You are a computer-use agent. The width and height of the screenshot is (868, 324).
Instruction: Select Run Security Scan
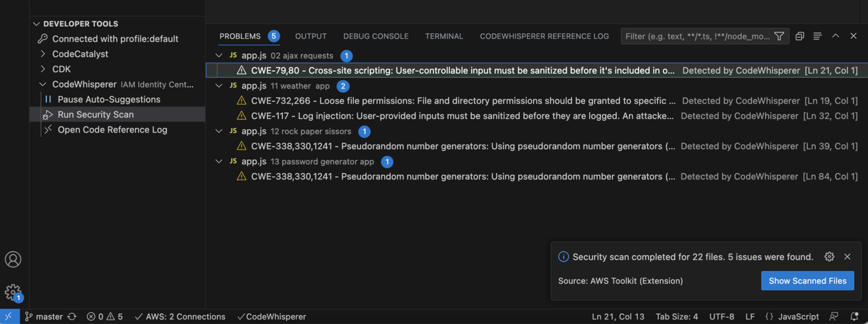pos(96,115)
